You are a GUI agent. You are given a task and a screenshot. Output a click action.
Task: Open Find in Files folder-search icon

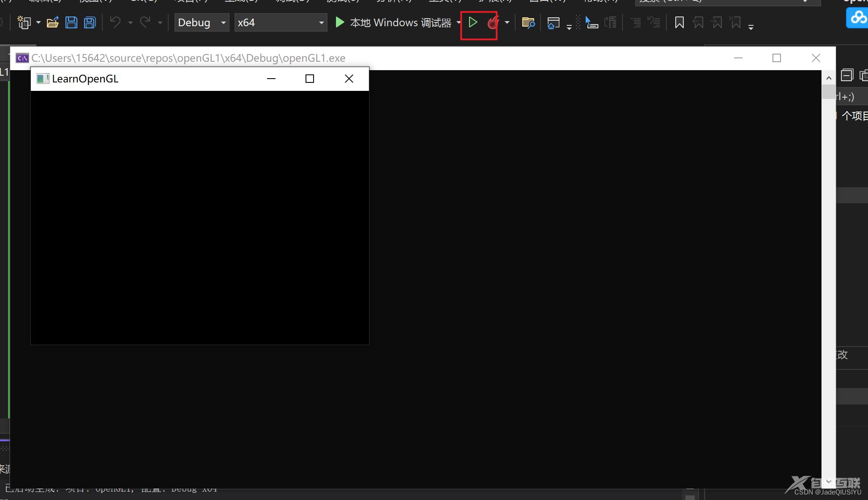click(528, 22)
